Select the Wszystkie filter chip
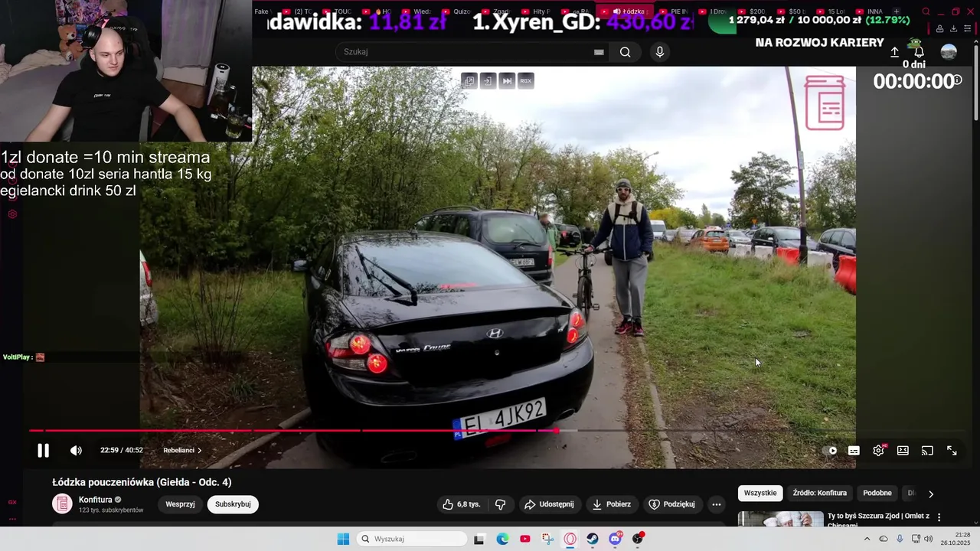This screenshot has width=980, height=551. coord(760,493)
